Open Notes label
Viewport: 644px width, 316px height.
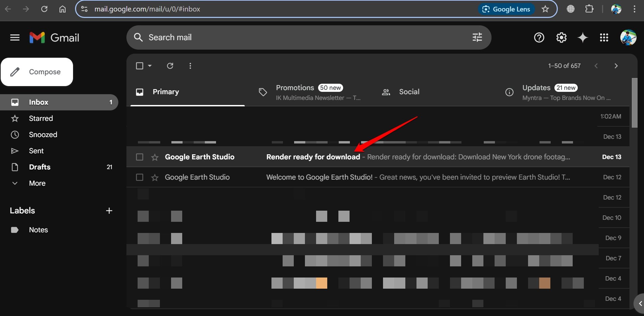tap(59, 230)
